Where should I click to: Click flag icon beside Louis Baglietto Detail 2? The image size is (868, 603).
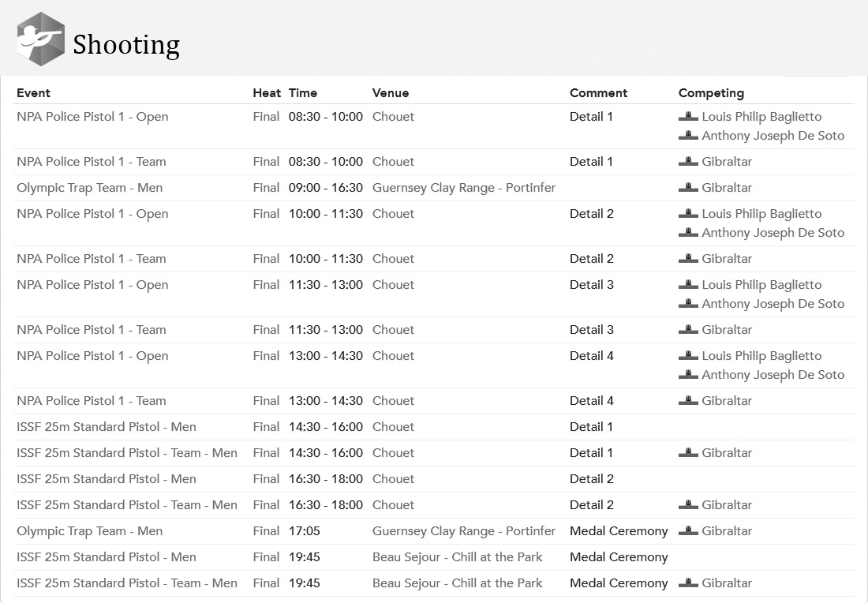click(688, 213)
